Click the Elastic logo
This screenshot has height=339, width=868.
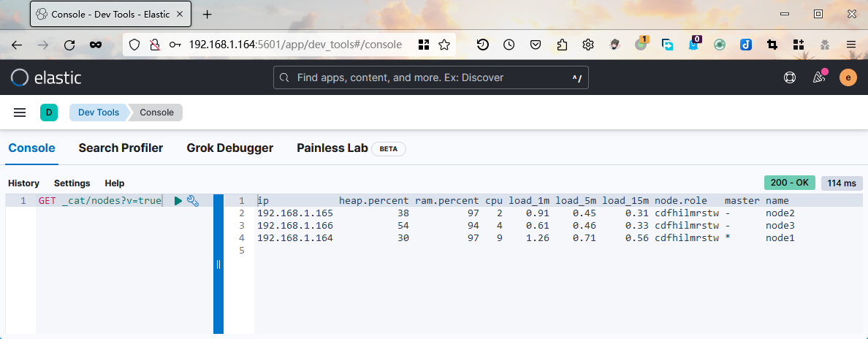46,77
